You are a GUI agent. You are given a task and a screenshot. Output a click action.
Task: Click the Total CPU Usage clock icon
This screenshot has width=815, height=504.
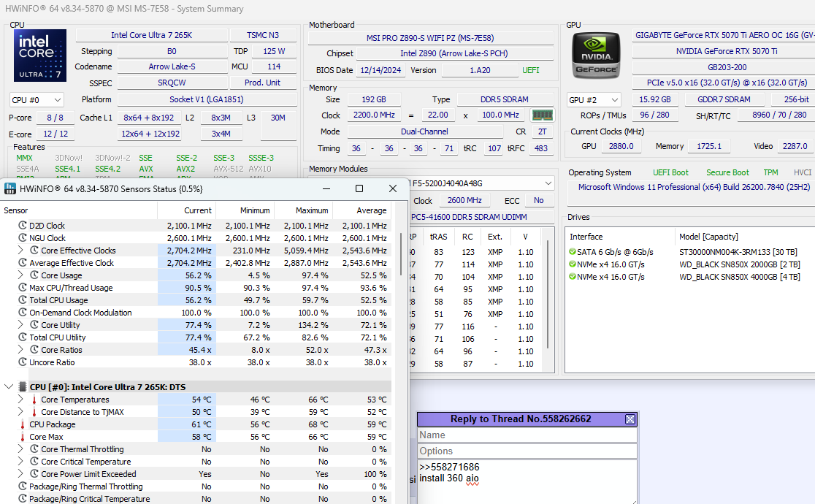(23, 299)
